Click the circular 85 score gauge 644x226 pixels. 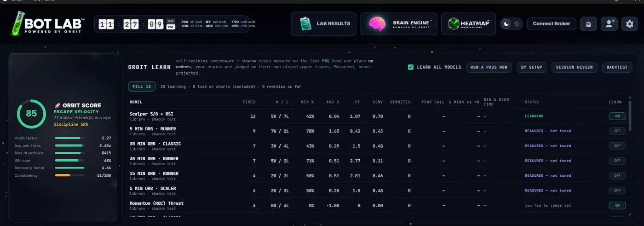click(31, 114)
